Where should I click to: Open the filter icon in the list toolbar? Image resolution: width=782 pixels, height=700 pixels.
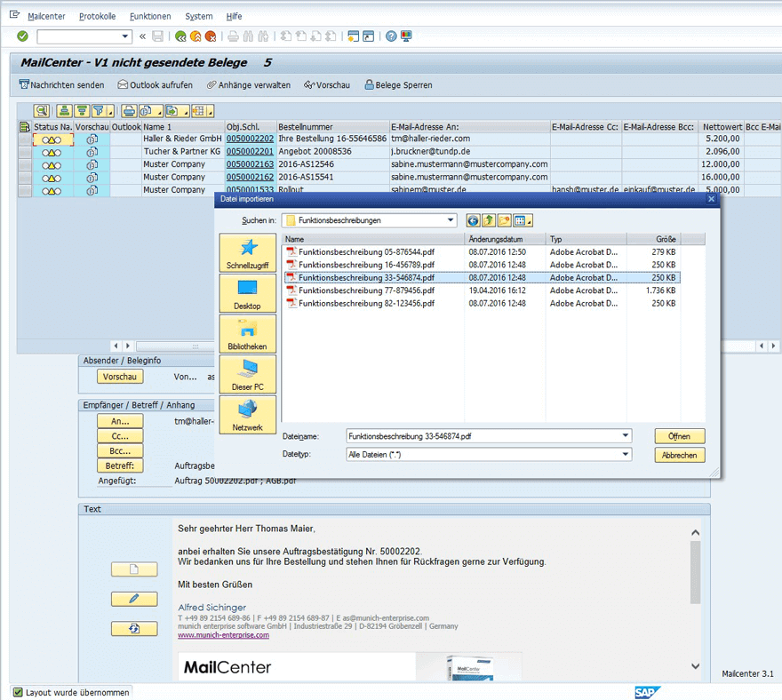click(99, 110)
